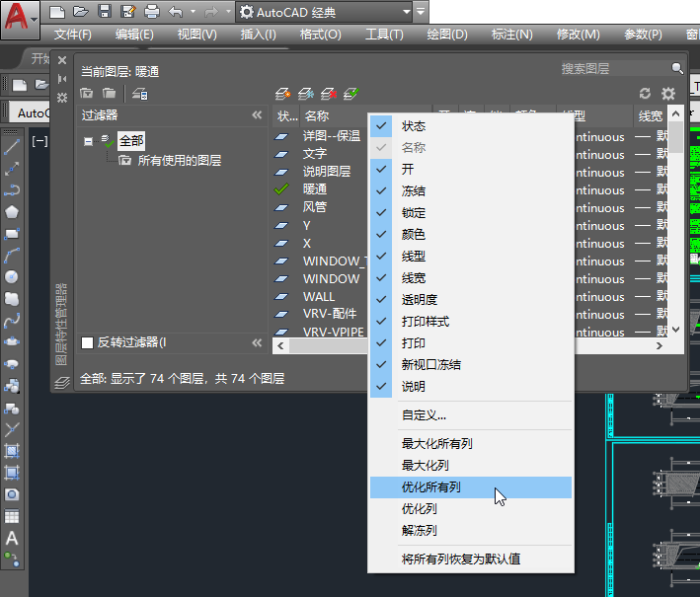Viewport: 700px width, 597px height.
Task: Click the layer list scroll down arrow
Action: (x=676, y=330)
